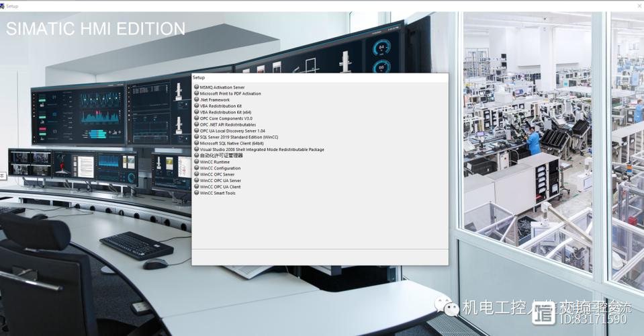Click the bullet icon beside VBA Redistribution Kit (x64)
This screenshot has height=336, width=644.
(196, 112)
